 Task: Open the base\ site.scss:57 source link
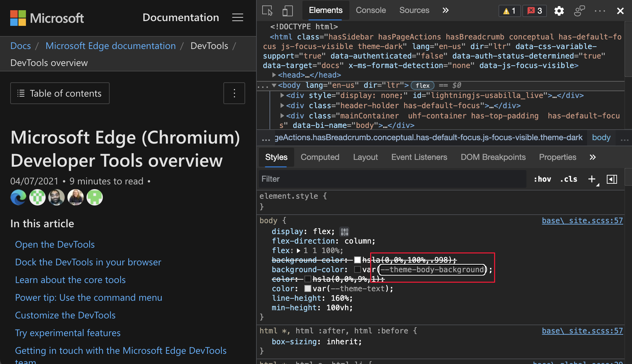(x=582, y=220)
